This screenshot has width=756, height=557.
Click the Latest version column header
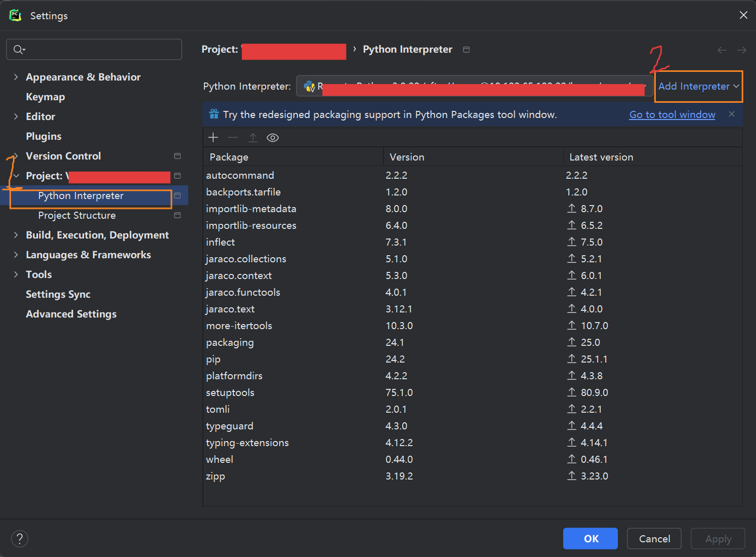coord(653,157)
